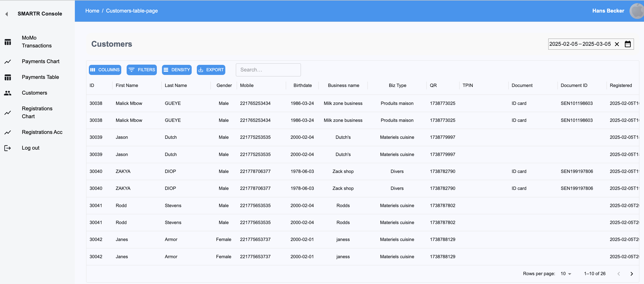Collapse the sidebar with the back arrow
This screenshot has width=644, height=284.
[x=7, y=14]
